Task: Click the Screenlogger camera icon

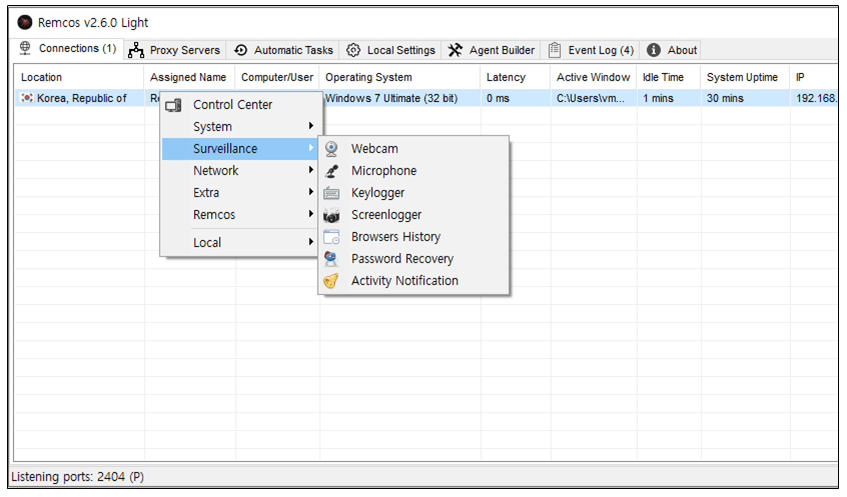Action: tap(331, 215)
